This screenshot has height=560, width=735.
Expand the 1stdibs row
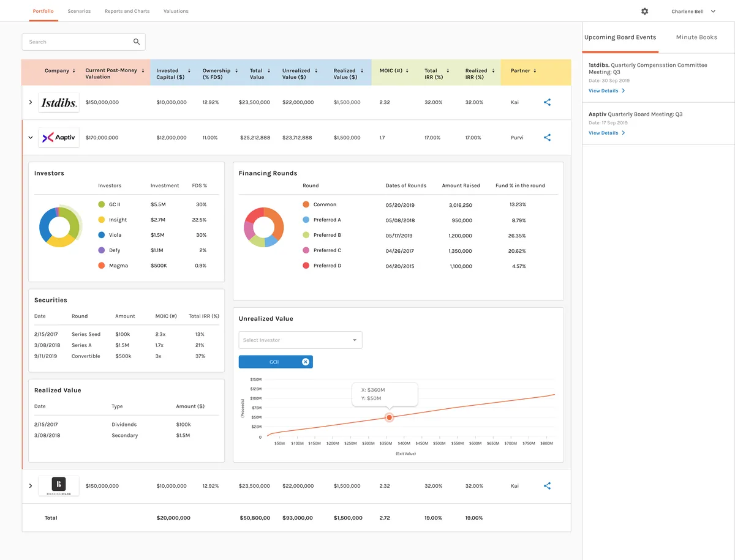pos(31,102)
